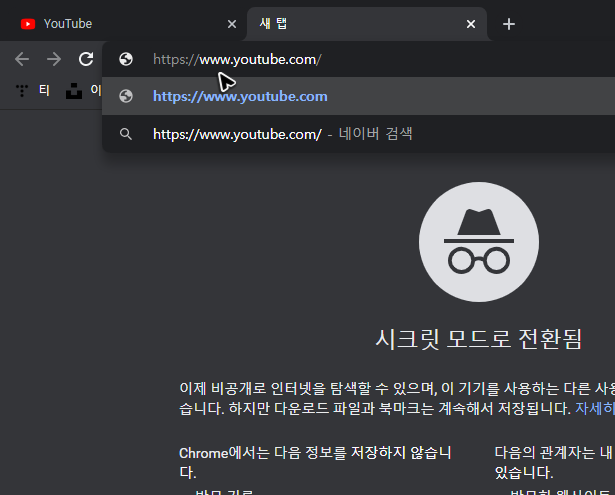Choose the 네이버 검색 search suggestion

pyautogui.click(x=358, y=134)
